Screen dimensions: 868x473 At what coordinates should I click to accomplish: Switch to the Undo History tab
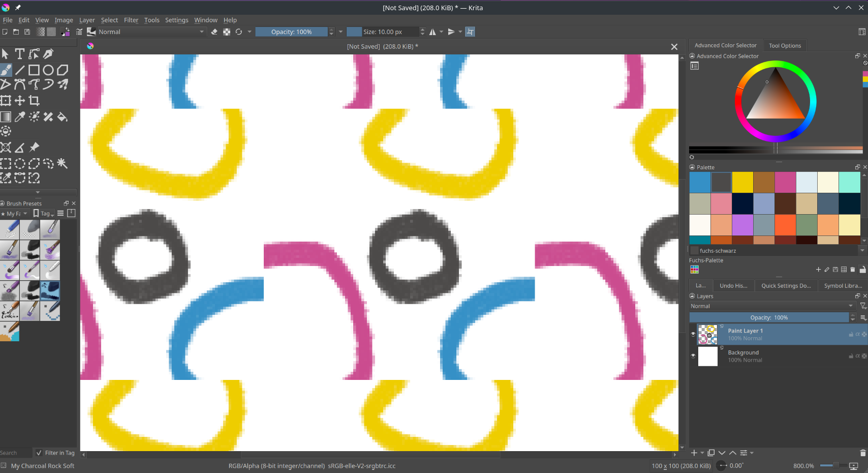733,286
